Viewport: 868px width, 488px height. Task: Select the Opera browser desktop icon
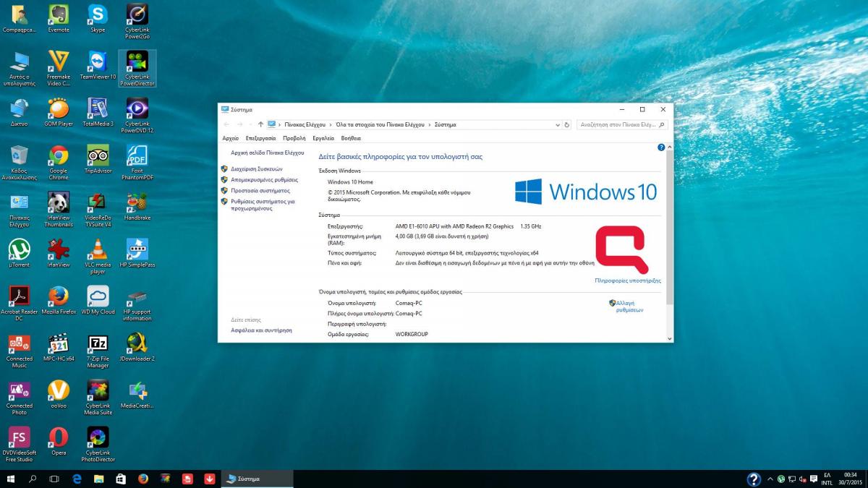(59, 441)
